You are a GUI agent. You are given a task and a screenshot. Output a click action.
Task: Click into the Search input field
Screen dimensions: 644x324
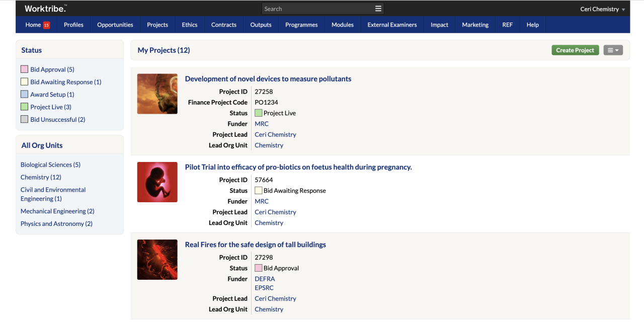coord(317,9)
